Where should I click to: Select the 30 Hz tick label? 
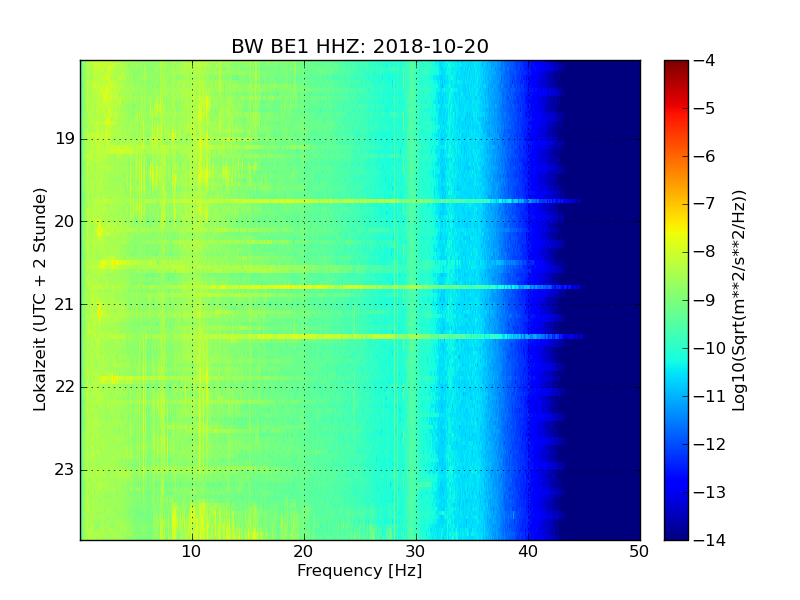pyautogui.click(x=416, y=552)
